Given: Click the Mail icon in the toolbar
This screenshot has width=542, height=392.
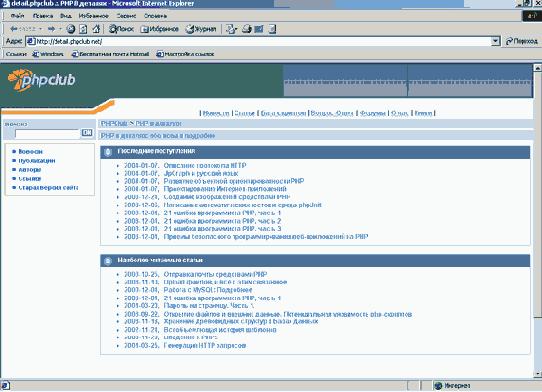Looking at the screenshot, I should [x=231, y=29].
